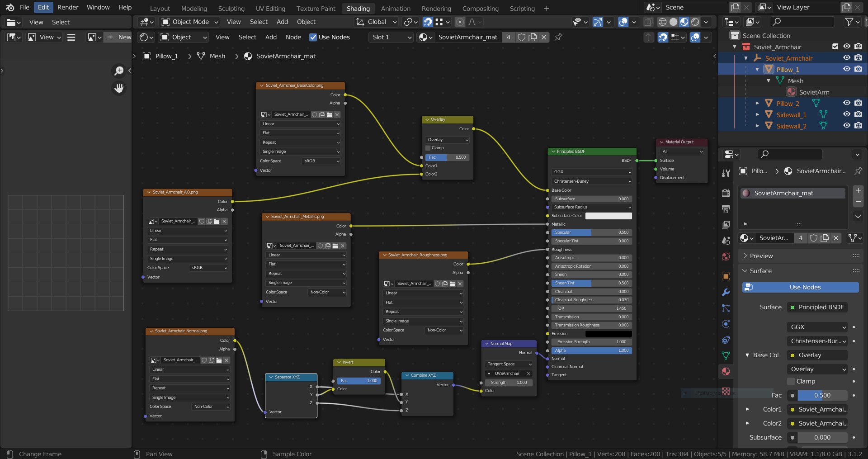Open the Material properties tab icon
Image resolution: width=868 pixels, height=459 pixels.
point(726,371)
